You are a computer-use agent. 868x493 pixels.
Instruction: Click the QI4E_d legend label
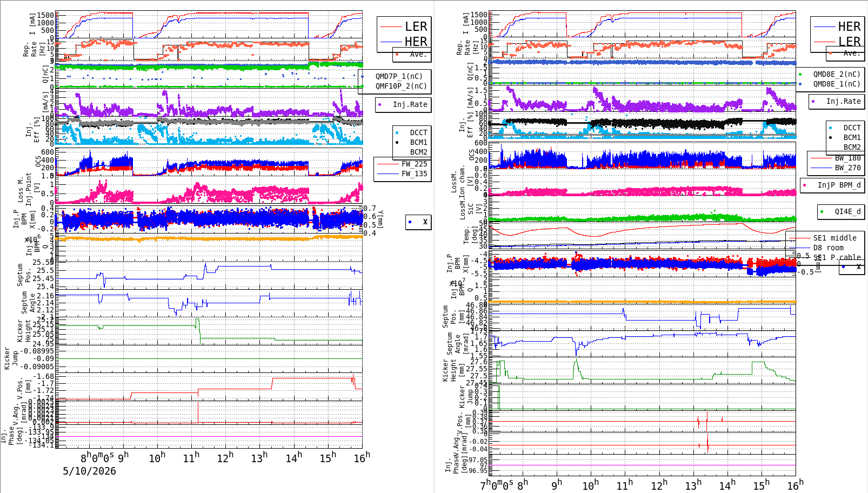tap(847, 212)
